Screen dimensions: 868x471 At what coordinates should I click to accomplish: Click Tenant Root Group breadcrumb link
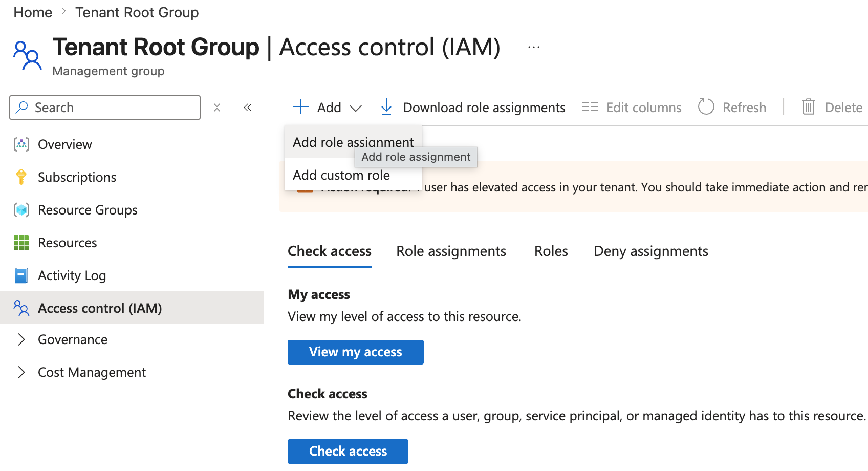point(137,12)
